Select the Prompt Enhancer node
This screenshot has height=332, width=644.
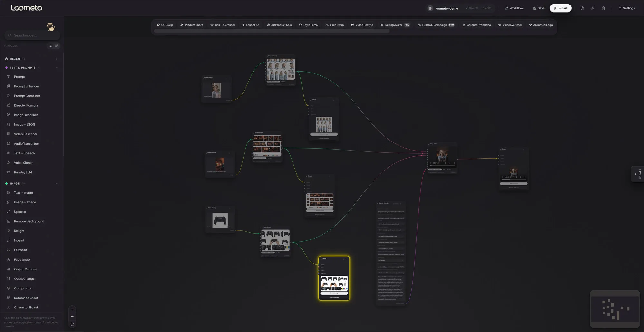click(x=32, y=86)
